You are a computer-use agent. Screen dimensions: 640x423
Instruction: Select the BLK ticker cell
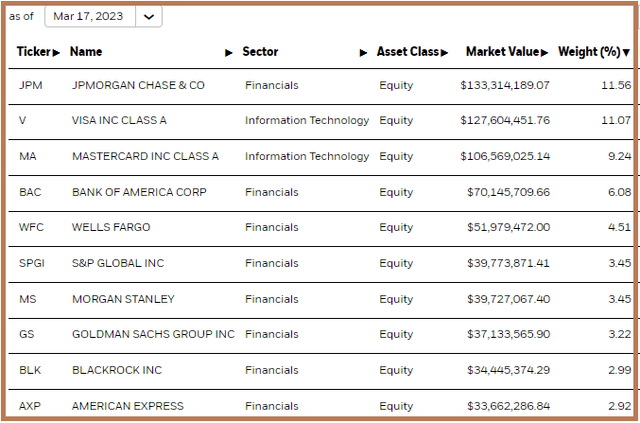coord(30,370)
